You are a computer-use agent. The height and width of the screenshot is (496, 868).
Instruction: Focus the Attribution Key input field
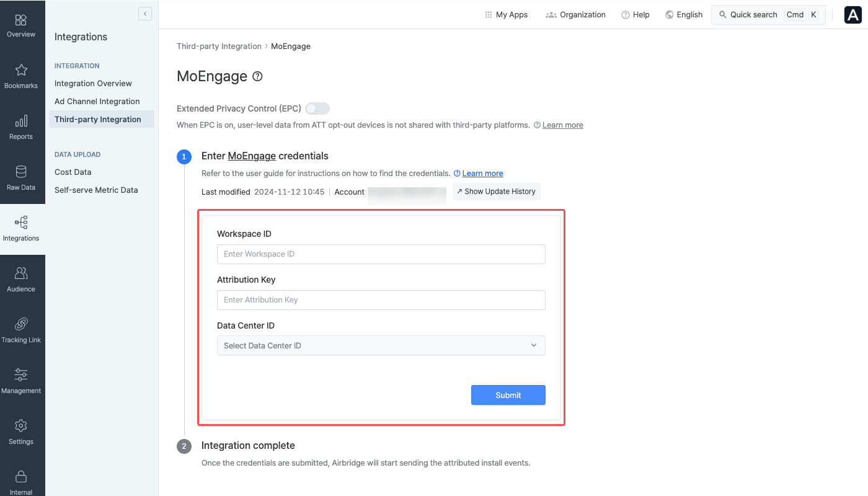tap(381, 300)
